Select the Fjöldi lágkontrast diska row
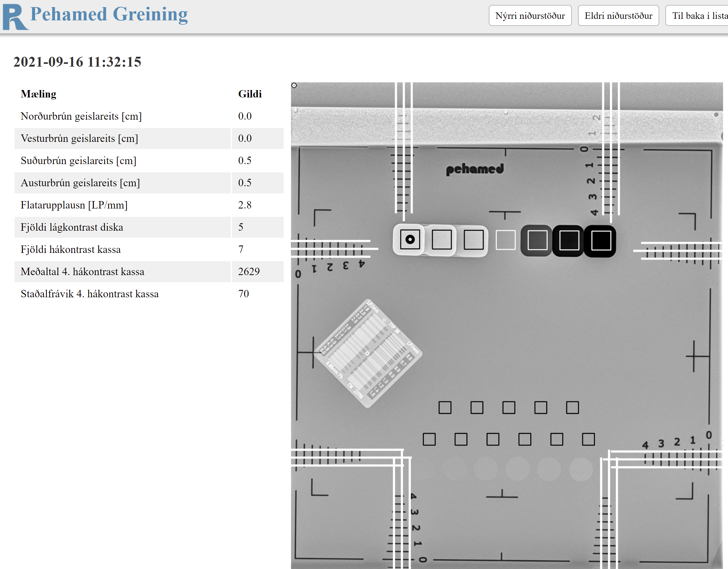Screen dimensions: 728x569 [x=72, y=227]
